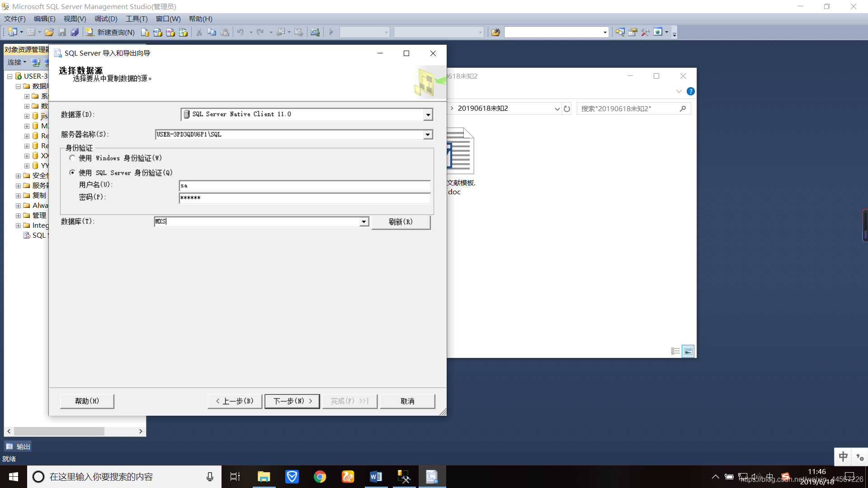Click the refresh icon in Explorer window
This screenshot has height=488, width=868.
pos(567,108)
